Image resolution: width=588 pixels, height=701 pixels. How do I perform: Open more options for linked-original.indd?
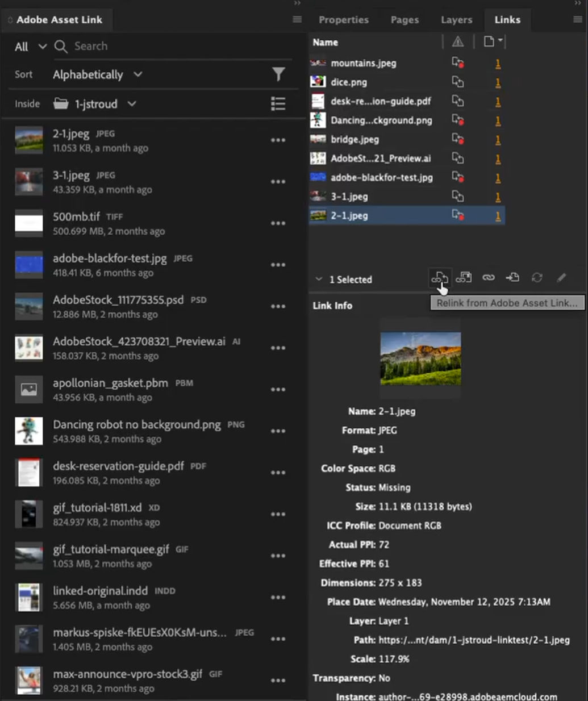[x=278, y=597]
